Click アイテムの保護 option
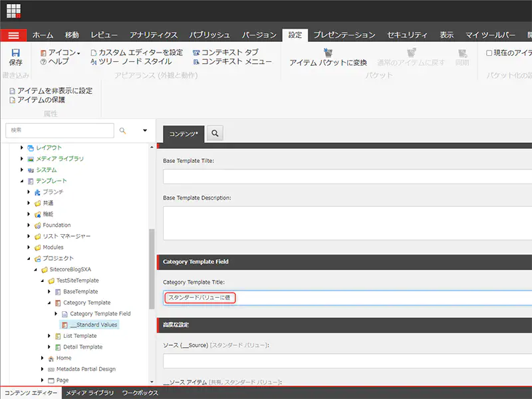Viewport: 532px width, 399px height. [x=37, y=100]
